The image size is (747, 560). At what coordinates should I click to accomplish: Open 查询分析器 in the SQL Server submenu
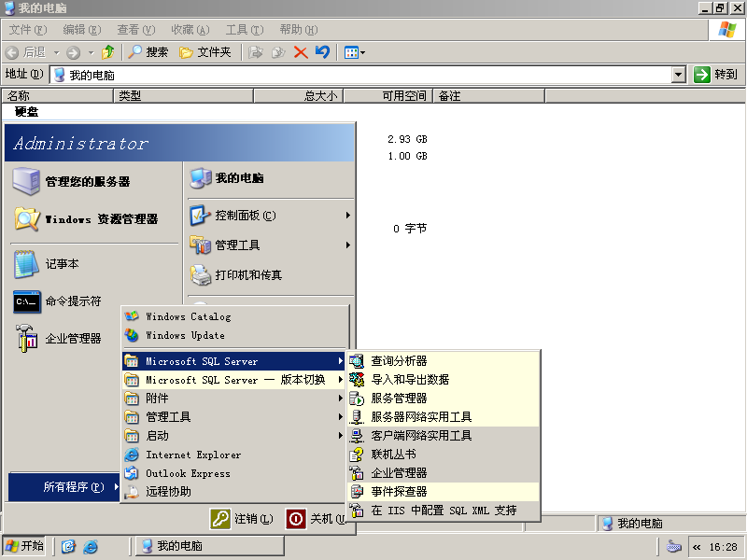[444, 361]
